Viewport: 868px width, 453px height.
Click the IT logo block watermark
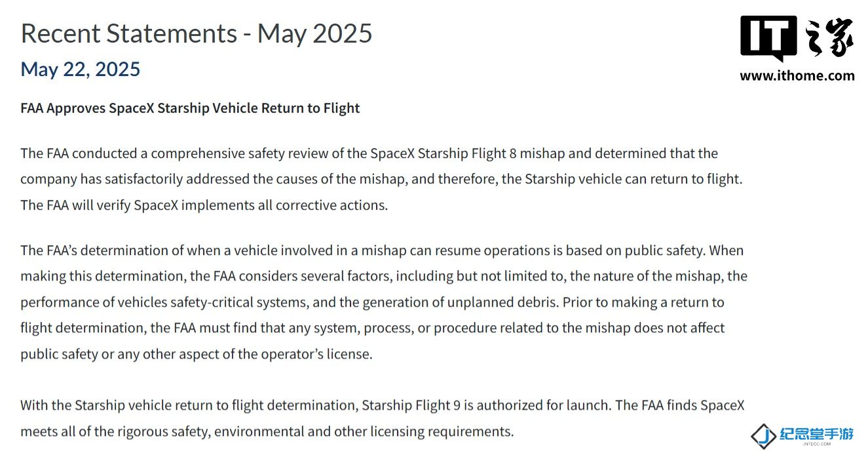(768, 39)
